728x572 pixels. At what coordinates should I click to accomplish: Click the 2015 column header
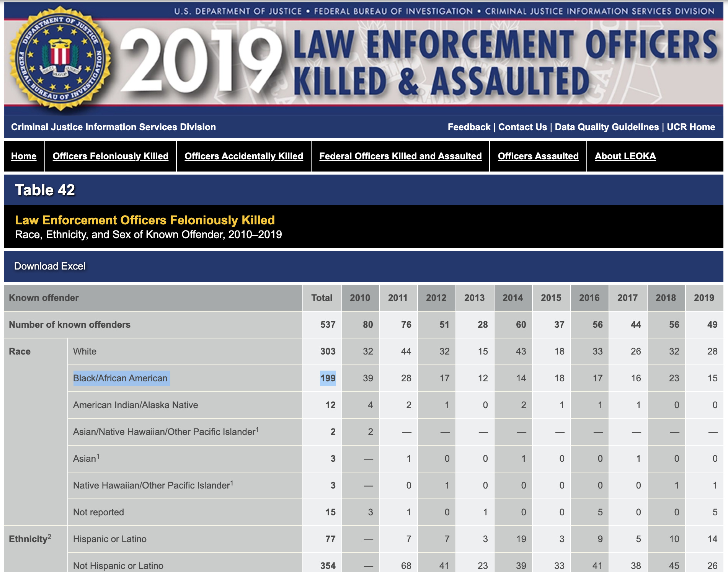(x=551, y=298)
